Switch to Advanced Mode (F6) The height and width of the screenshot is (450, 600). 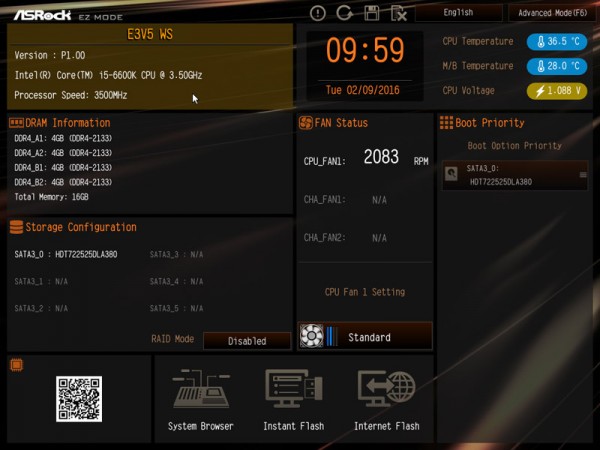(x=552, y=13)
